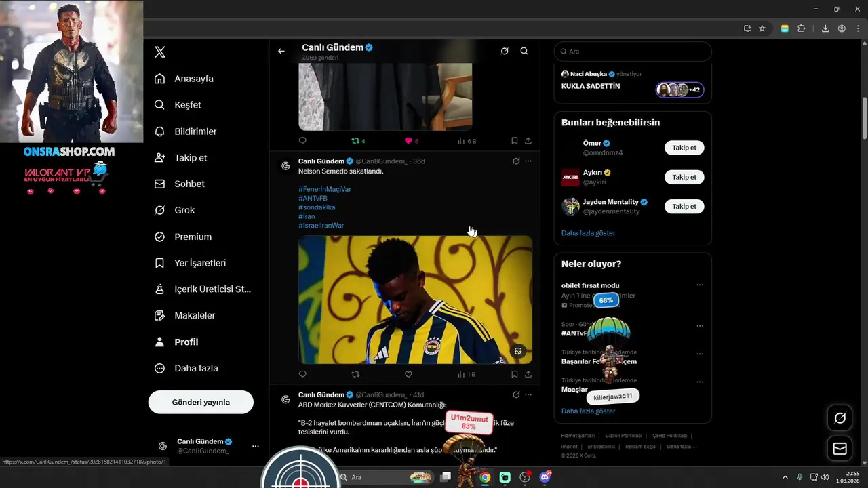
Task: Repost the Nelson Semedo post
Action: pos(355,374)
